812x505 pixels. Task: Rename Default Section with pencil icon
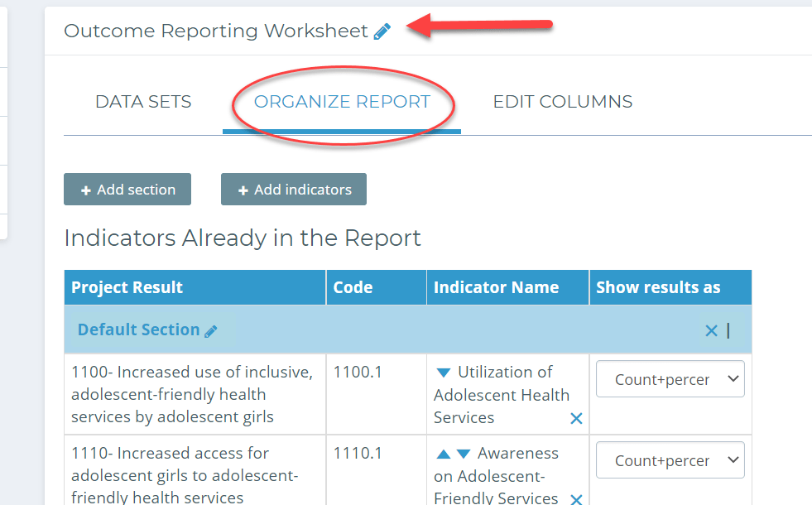pyautogui.click(x=211, y=331)
